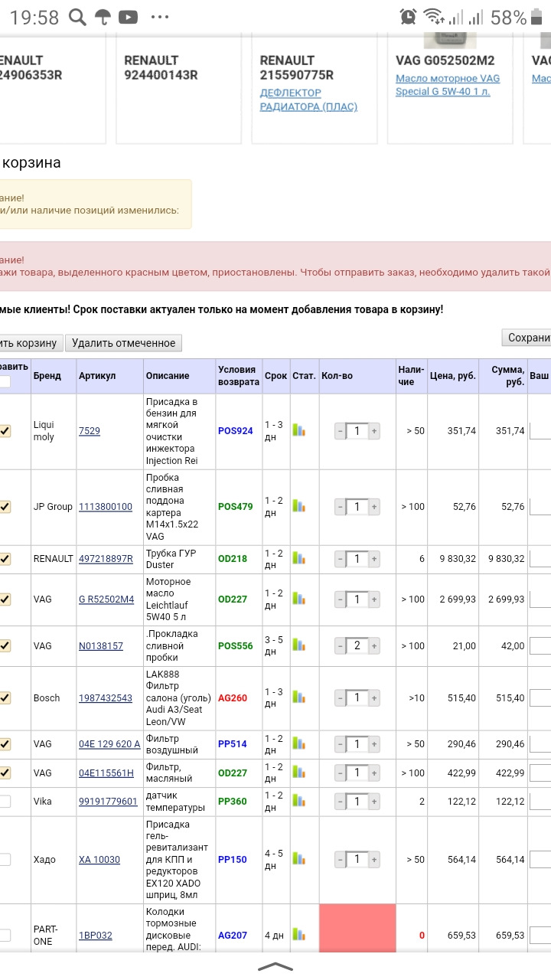Increase quantity for Liqui moly 7529

374,431
